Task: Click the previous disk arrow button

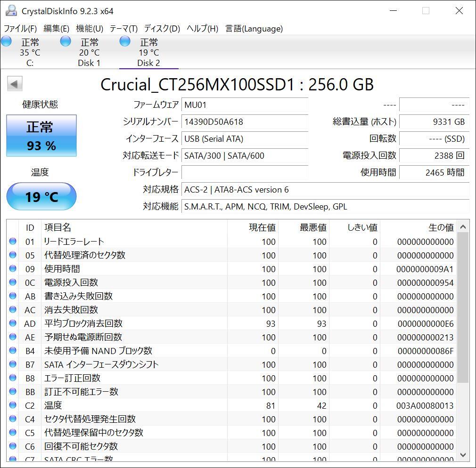Action: click(x=14, y=84)
